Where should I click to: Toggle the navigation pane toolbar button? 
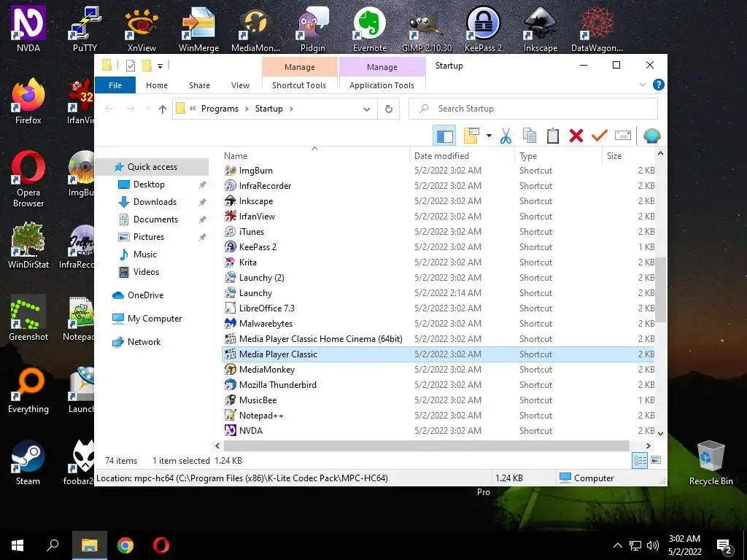point(444,136)
